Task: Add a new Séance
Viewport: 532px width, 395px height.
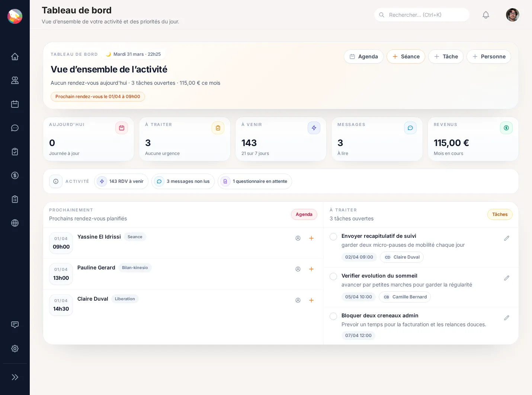Action: 406,56
